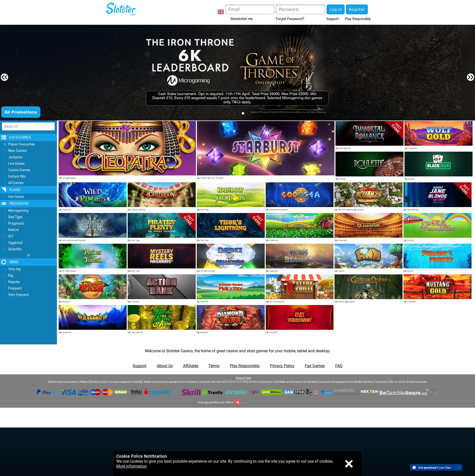Launch the Cleopatra game thumbnail

(127, 148)
